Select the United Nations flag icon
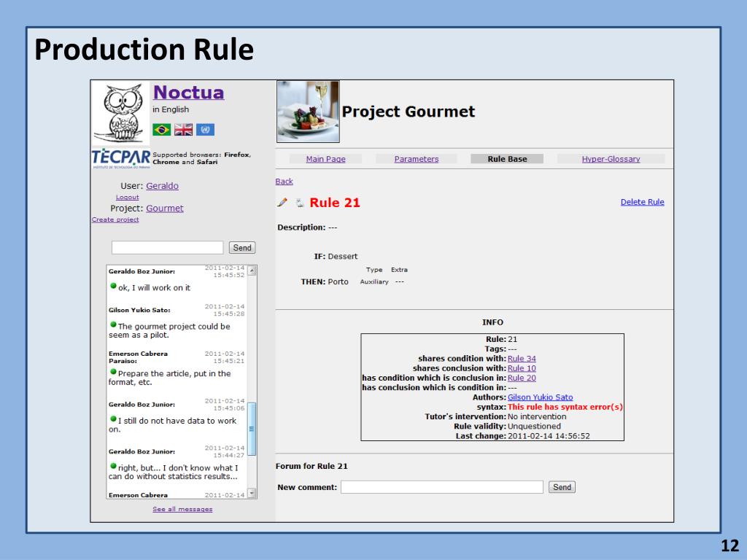 (x=205, y=130)
